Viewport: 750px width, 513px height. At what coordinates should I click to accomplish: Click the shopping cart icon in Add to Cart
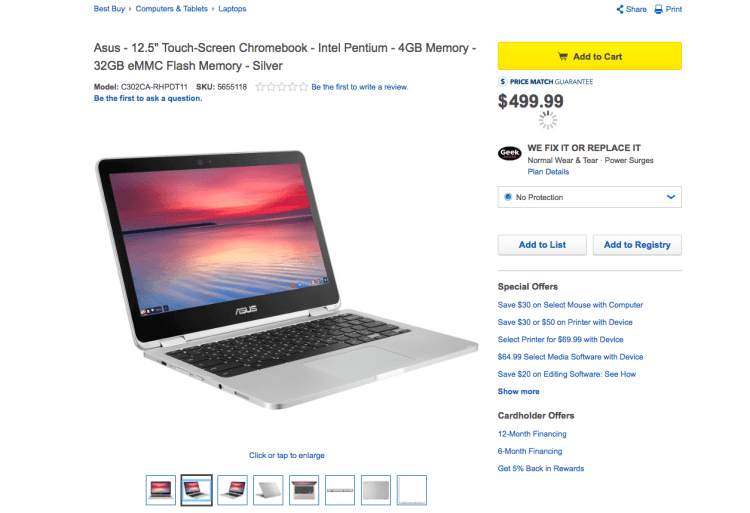point(563,56)
